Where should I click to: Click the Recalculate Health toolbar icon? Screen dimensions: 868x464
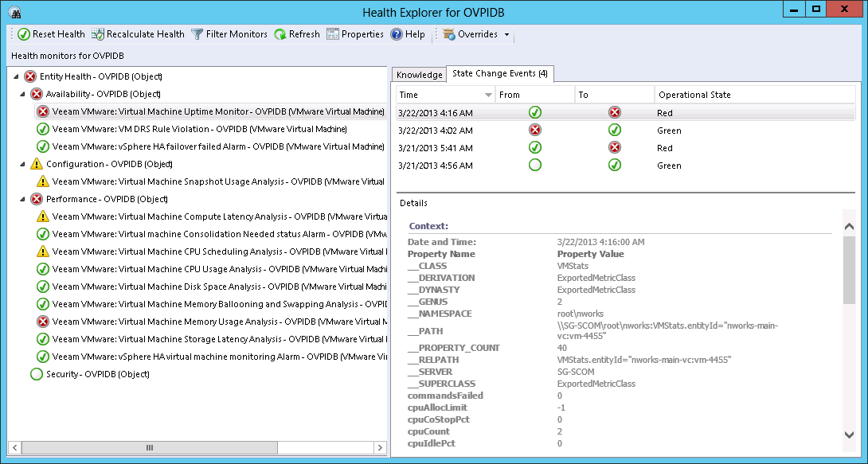tap(98, 34)
